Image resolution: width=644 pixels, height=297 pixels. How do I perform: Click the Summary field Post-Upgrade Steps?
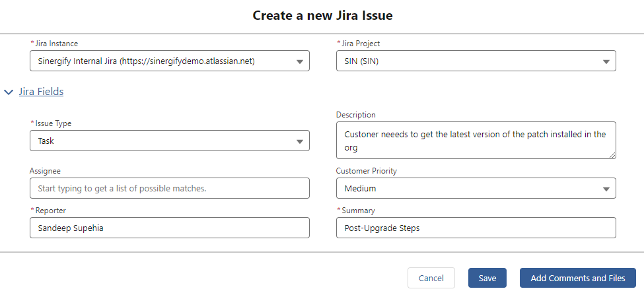(476, 228)
